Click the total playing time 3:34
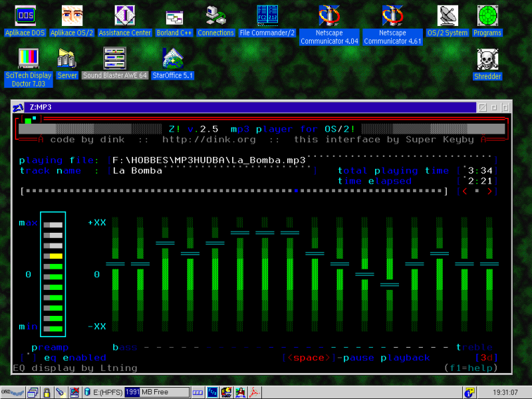532x399 pixels. pos(480,170)
